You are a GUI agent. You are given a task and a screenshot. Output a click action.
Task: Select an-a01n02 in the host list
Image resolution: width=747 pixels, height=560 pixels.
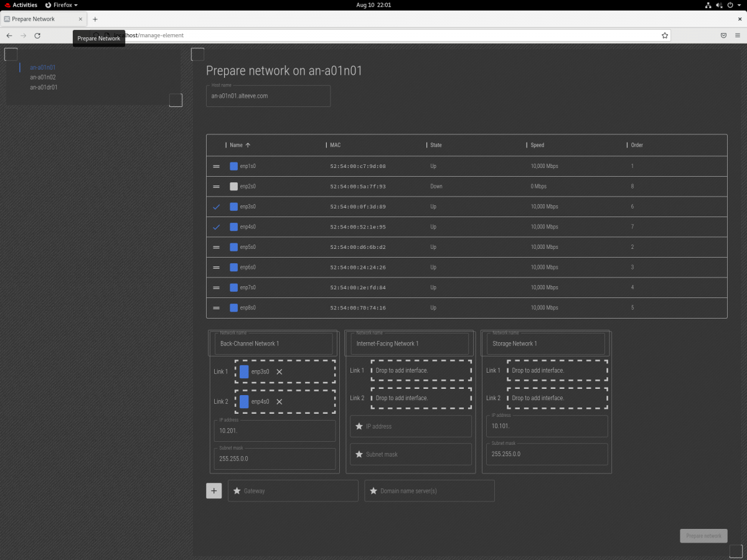[x=43, y=77]
